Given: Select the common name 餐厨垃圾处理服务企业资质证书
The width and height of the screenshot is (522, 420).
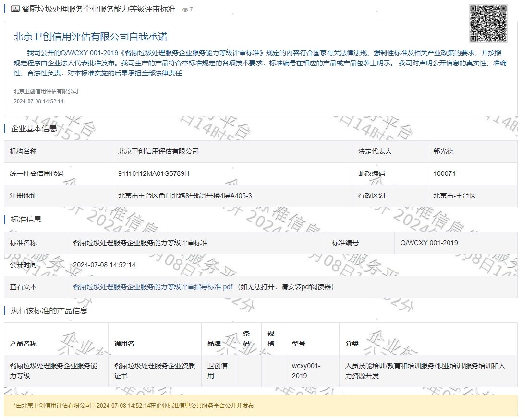Looking at the screenshot, I should (155, 371).
